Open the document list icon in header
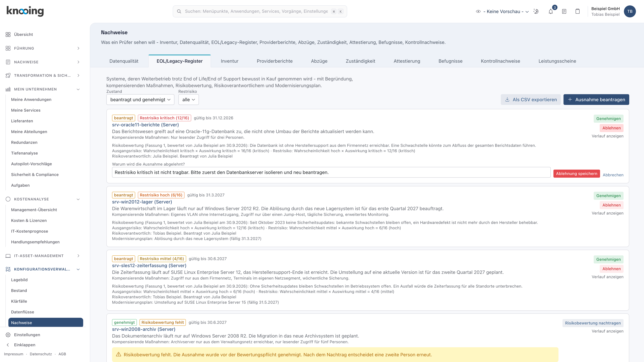 [x=564, y=12]
